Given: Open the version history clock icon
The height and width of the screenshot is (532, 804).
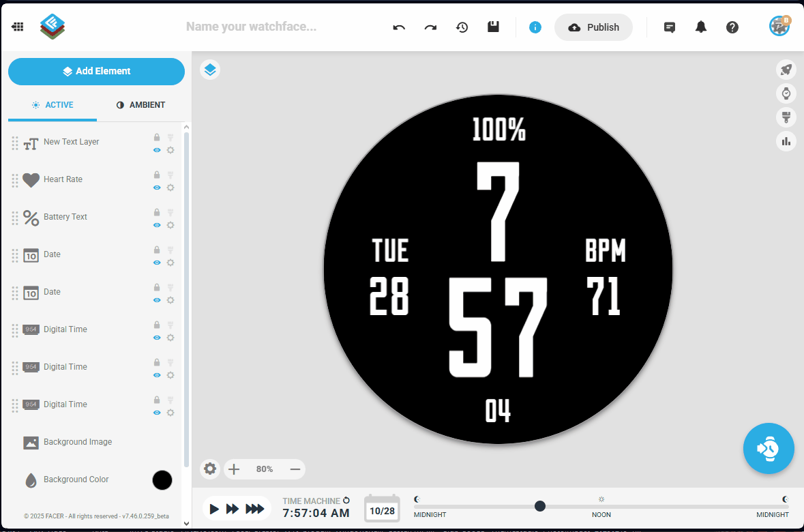Looking at the screenshot, I should 462,27.
